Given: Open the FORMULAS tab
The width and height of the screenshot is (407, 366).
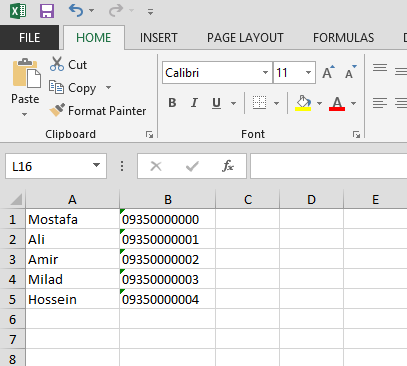Looking at the screenshot, I should pos(343,37).
